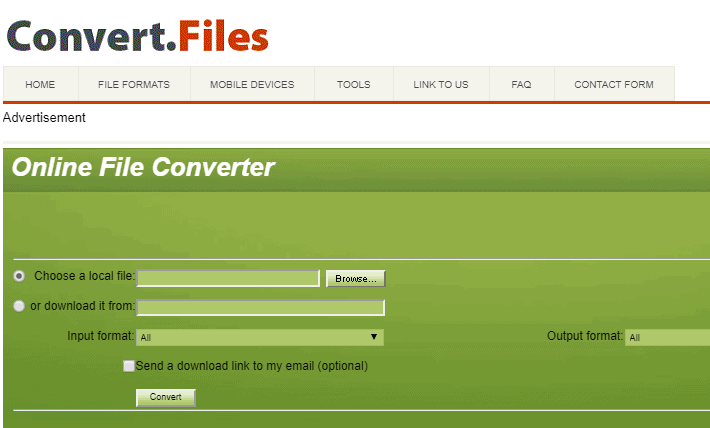Click the Convert.Files logo
This screenshot has height=428, width=710.
[138, 35]
